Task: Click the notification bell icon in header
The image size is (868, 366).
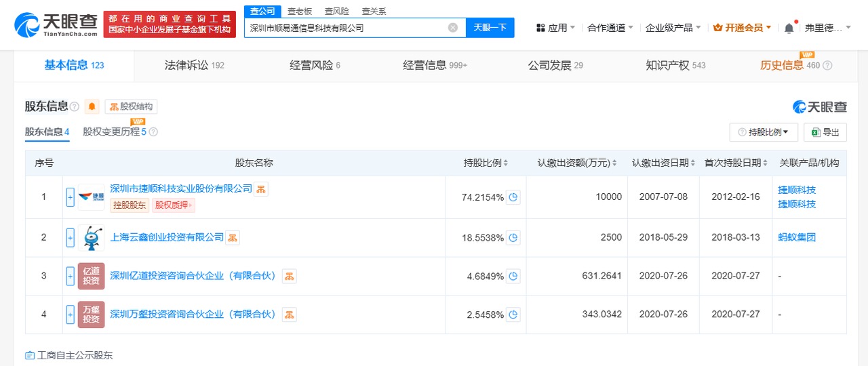Action: click(789, 28)
